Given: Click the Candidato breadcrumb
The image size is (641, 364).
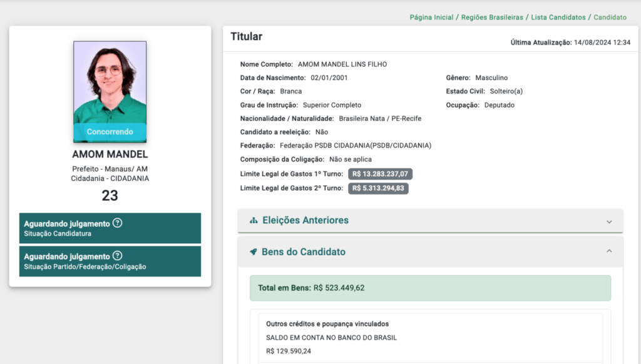Looking at the screenshot, I should [x=610, y=17].
